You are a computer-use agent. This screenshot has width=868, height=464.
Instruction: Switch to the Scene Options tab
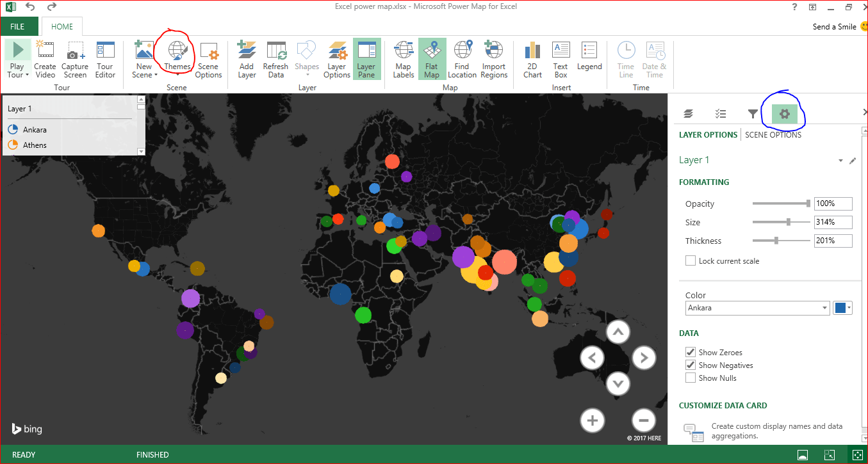[773, 134]
